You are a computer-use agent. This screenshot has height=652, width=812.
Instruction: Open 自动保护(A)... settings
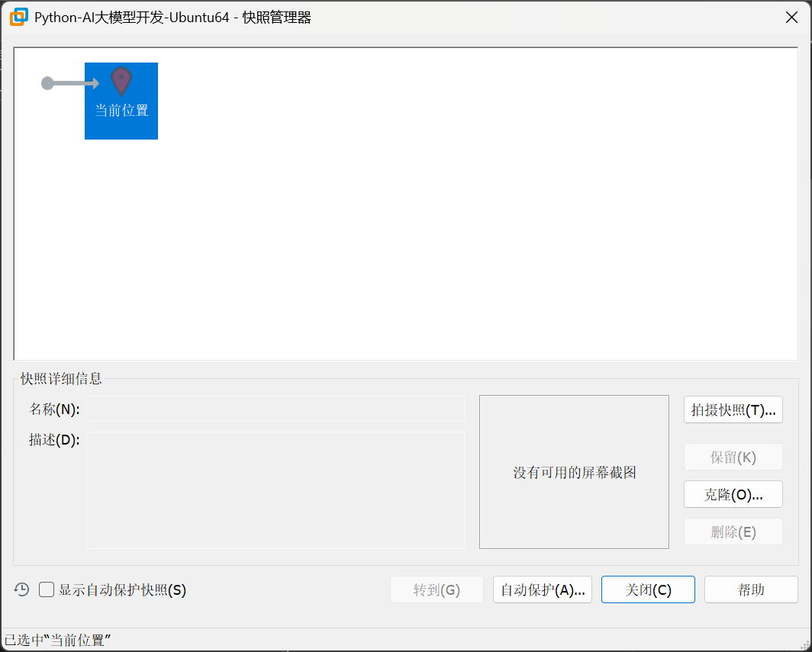pyautogui.click(x=542, y=589)
